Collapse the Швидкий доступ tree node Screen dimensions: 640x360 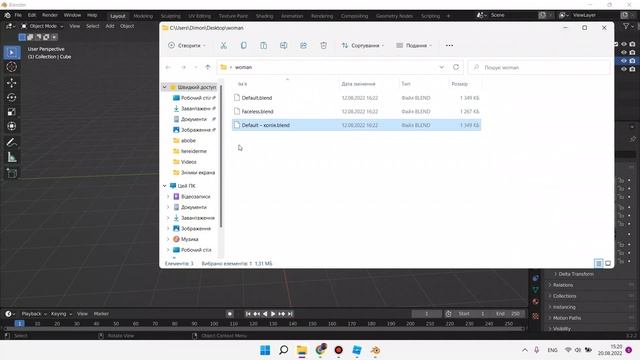pos(164,87)
